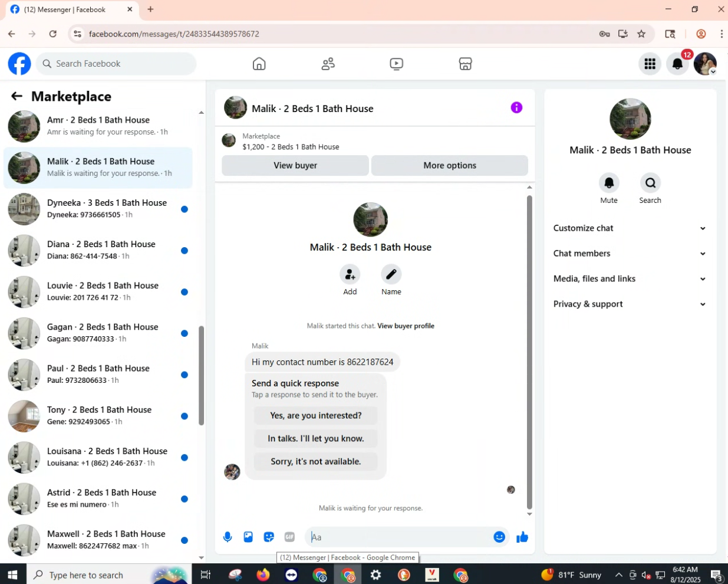Open the Amr 2 Beds 1 Bath chat
728x584 pixels.
[x=98, y=126]
